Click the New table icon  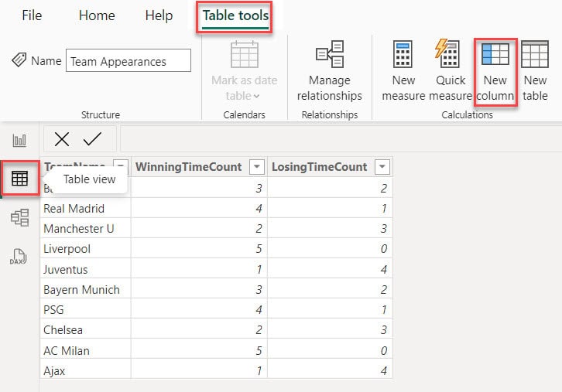pos(535,54)
